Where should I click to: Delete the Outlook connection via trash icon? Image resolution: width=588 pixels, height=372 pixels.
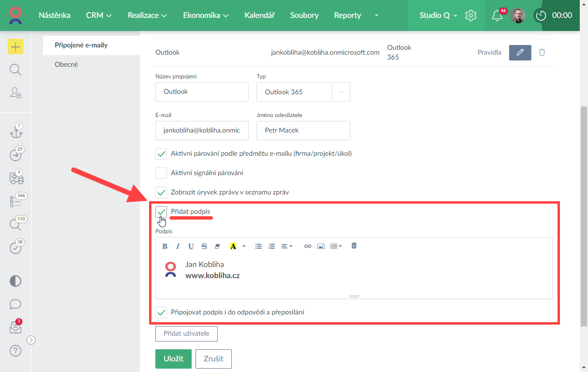point(542,52)
